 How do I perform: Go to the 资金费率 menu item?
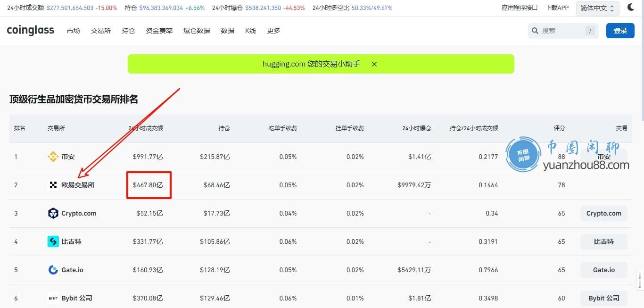click(159, 31)
